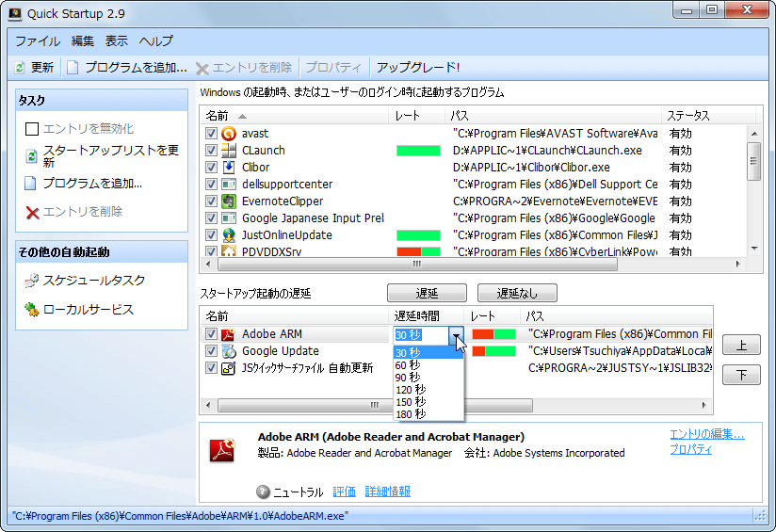Screen dimensions: 776x532
Task: Click the スケジュールタスク icon in sidebar
Action: coord(32,281)
